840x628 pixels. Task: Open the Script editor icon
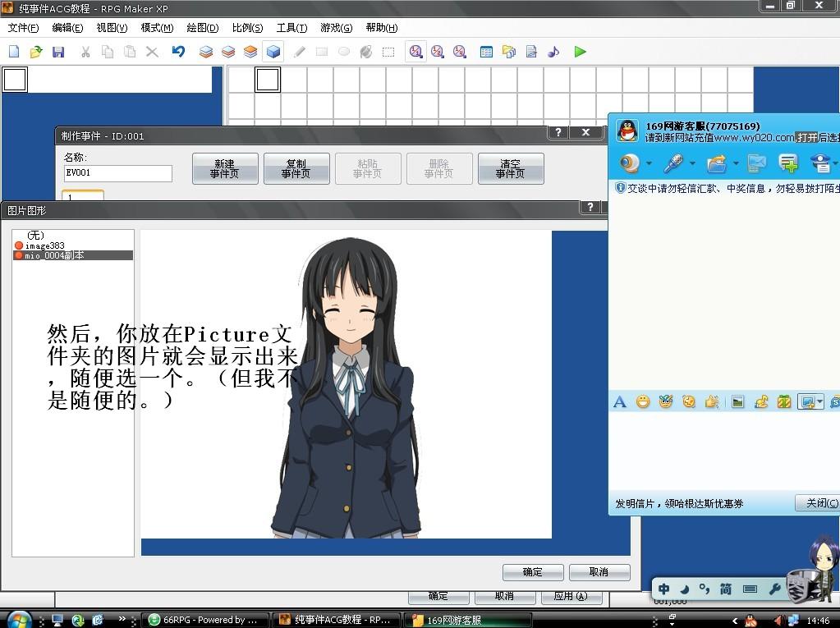[531, 52]
